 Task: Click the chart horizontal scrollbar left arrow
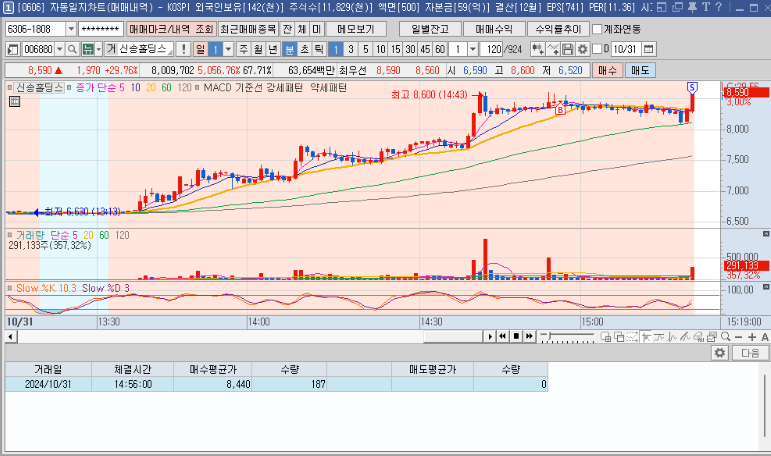pyautogui.click(x=11, y=336)
